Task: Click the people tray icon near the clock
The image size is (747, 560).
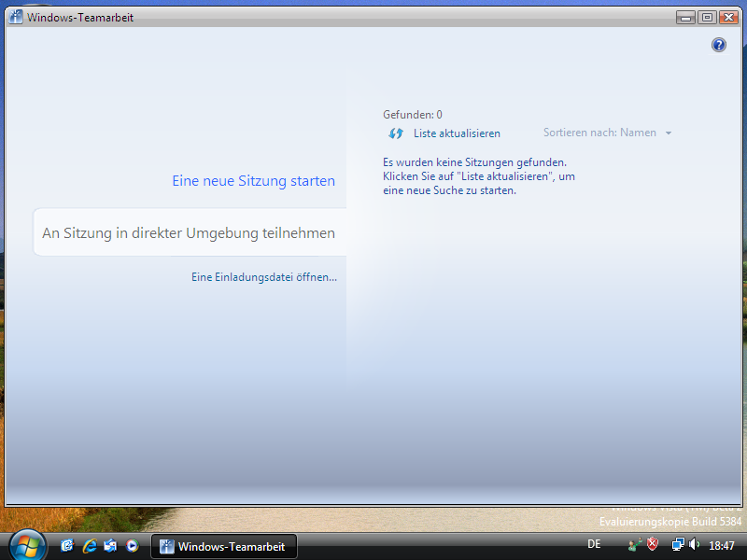Action: 636,545
